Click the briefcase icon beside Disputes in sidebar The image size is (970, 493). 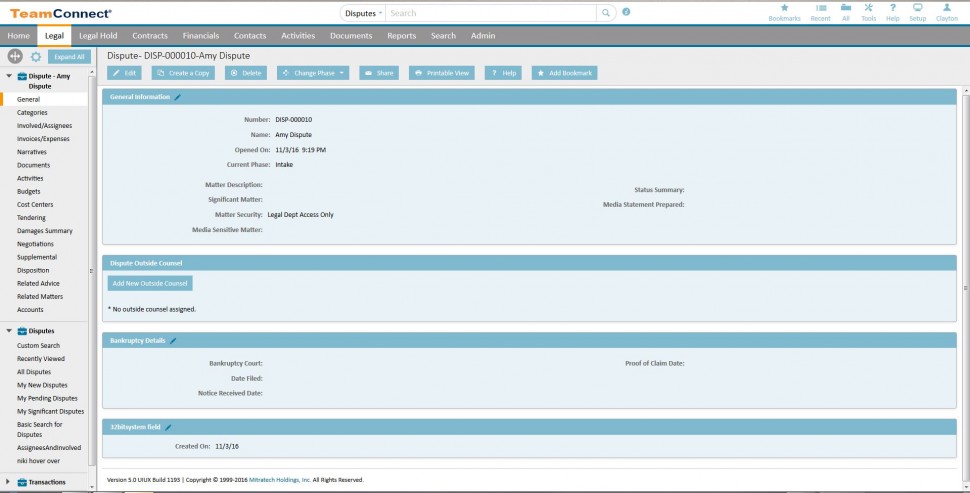click(x=22, y=331)
